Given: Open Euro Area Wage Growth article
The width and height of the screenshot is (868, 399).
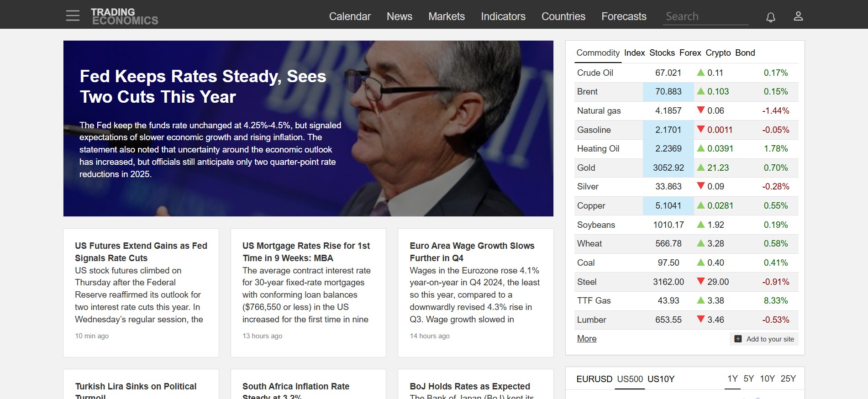Looking at the screenshot, I should (x=472, y=252).
